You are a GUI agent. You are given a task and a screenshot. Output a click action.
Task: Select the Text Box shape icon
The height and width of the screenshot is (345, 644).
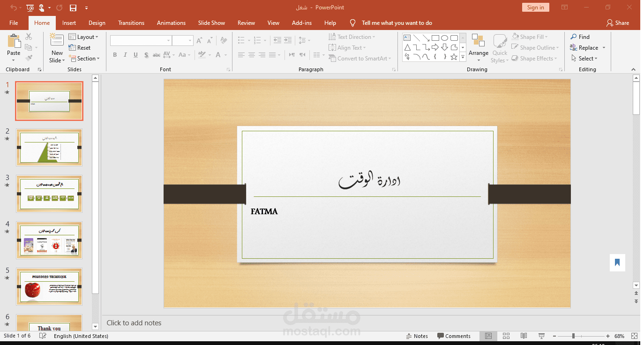407,38
